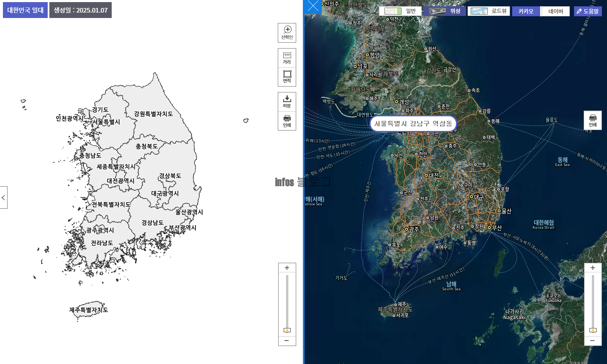
Task: Turn on 로드뷰 road view
Action: pos(489,11)
